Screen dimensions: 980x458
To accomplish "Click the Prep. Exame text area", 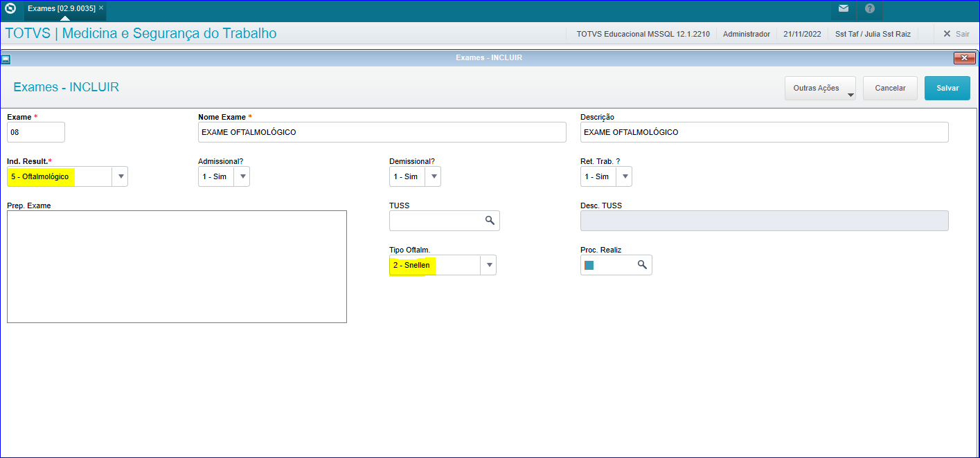I will (x=177, y=266).
